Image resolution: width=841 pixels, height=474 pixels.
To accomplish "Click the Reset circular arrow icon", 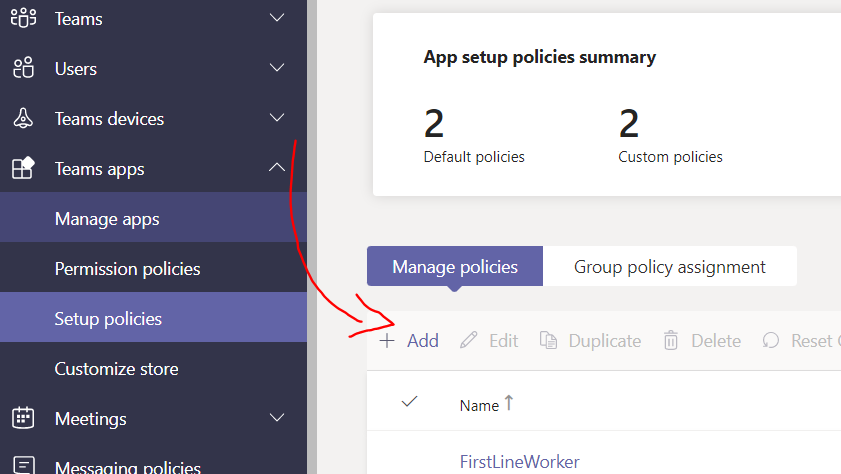I will pyautogui.click(x=771, y=340).
